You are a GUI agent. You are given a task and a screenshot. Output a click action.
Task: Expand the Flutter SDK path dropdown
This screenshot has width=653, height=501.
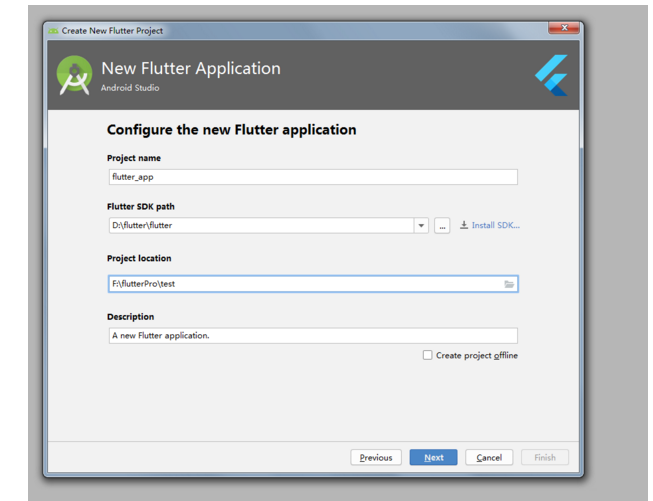421,226
